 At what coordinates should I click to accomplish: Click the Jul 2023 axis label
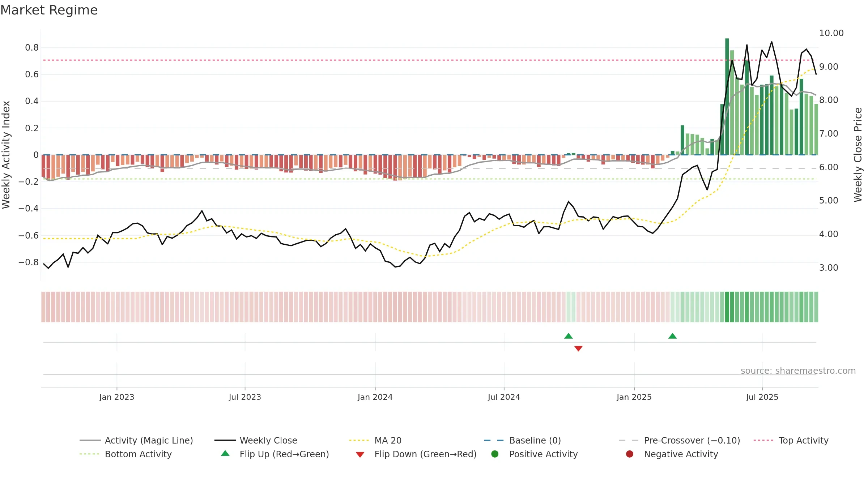(245, 397)
